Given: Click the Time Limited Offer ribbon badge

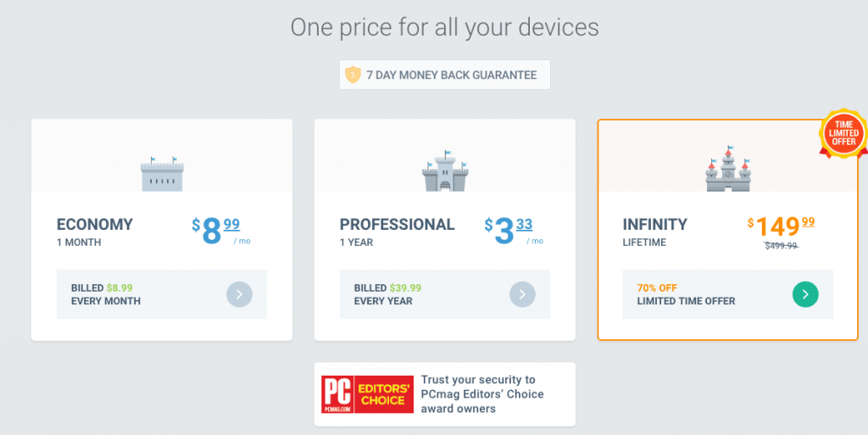Looking at the screenshot, I should pos(843,134).
